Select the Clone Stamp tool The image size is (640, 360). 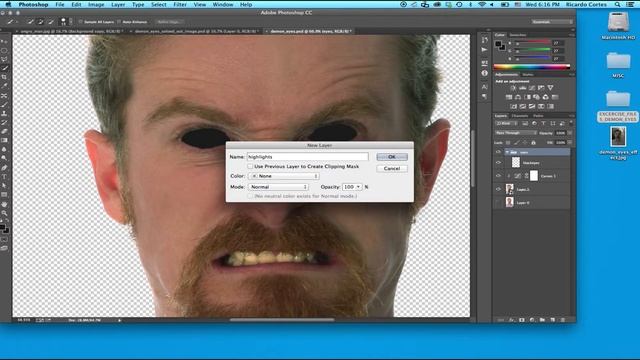tap(4, 113)
